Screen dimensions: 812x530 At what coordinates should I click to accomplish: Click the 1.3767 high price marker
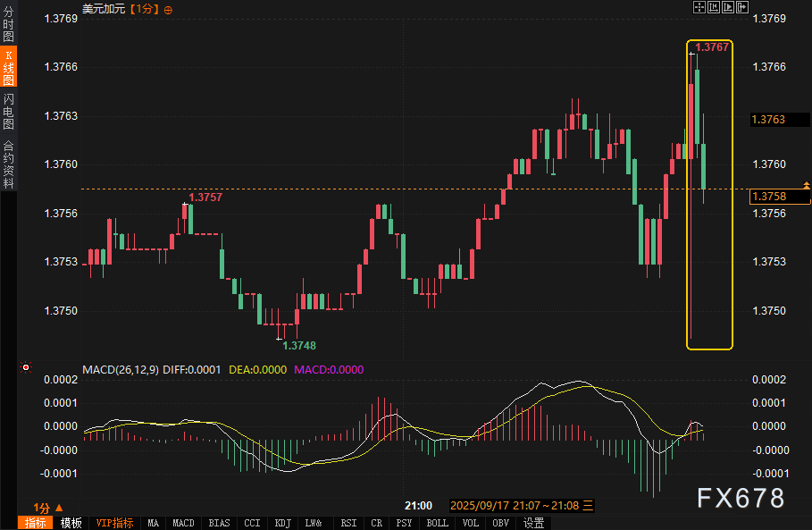(712, 46)
